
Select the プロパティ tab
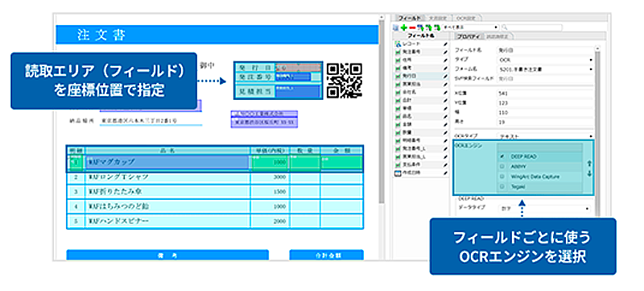pos(469,36)
